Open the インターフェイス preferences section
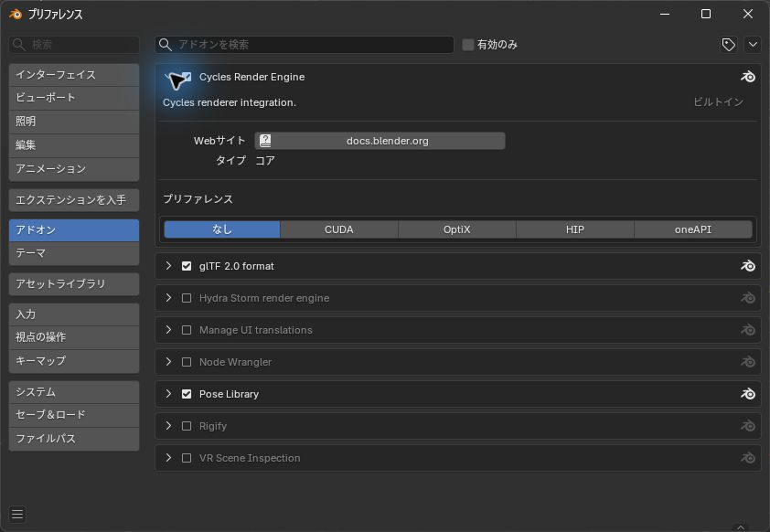This screenshot has height=532, width=770. [x=74, y=75]
